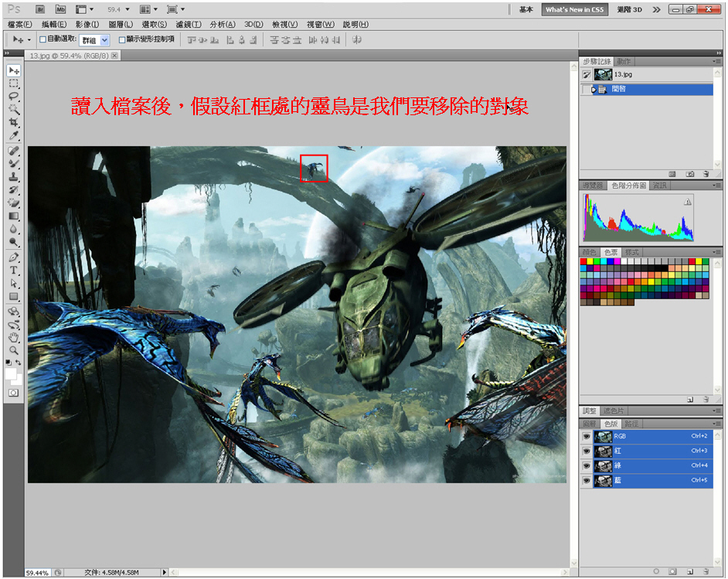Select the Pen tool

pos(13,257)
